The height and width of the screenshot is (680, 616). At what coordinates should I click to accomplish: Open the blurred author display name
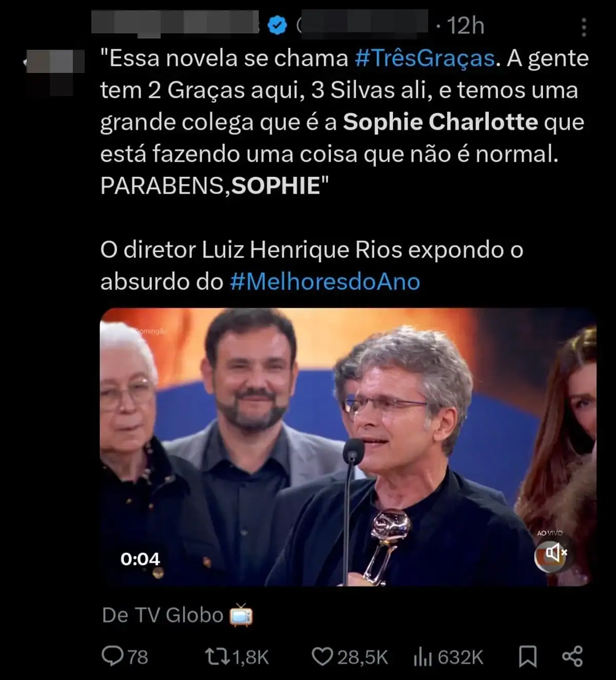pyautogui.click(x=175, y=24)
